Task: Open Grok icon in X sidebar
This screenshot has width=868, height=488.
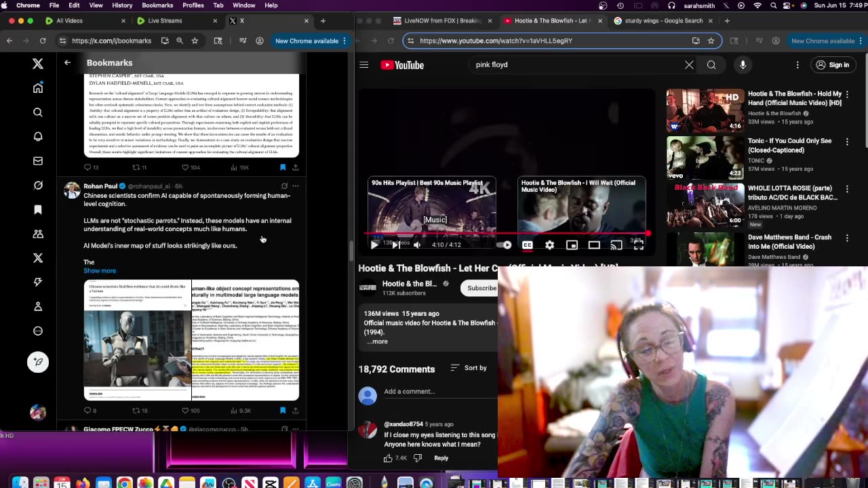Action: click(x=38, y=185)
